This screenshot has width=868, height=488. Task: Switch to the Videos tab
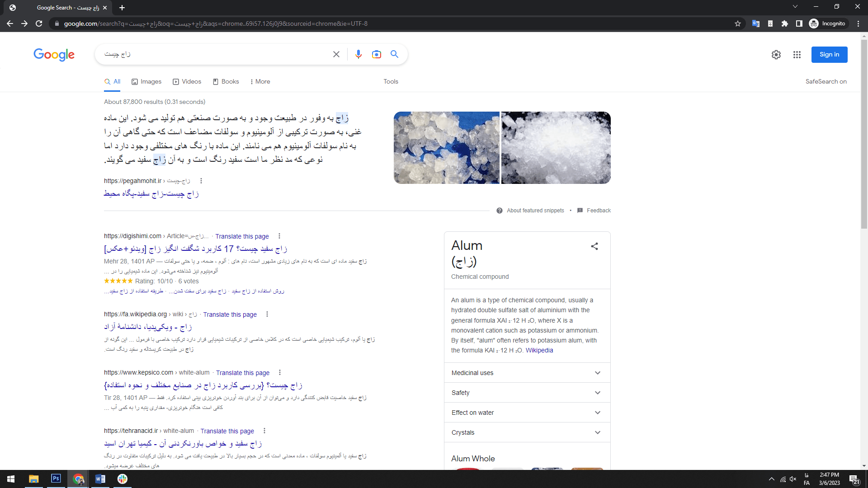(x=187, y=82)
